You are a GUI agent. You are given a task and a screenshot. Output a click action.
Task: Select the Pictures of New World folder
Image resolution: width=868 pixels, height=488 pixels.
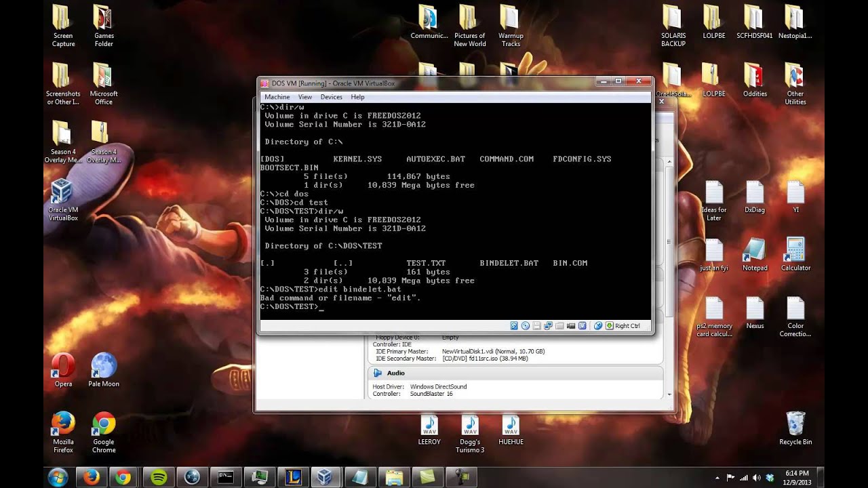470,26
